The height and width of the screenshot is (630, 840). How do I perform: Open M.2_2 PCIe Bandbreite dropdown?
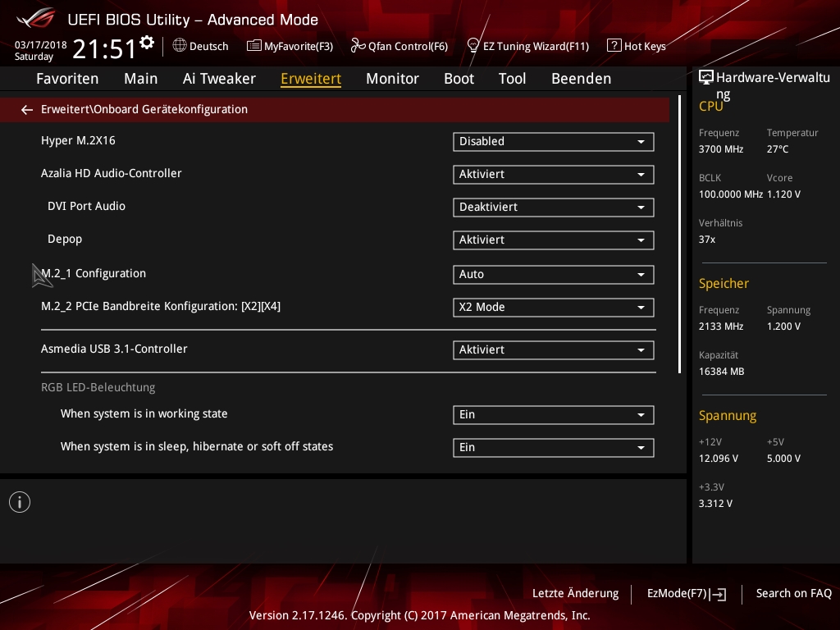click(x=554, y=308)
